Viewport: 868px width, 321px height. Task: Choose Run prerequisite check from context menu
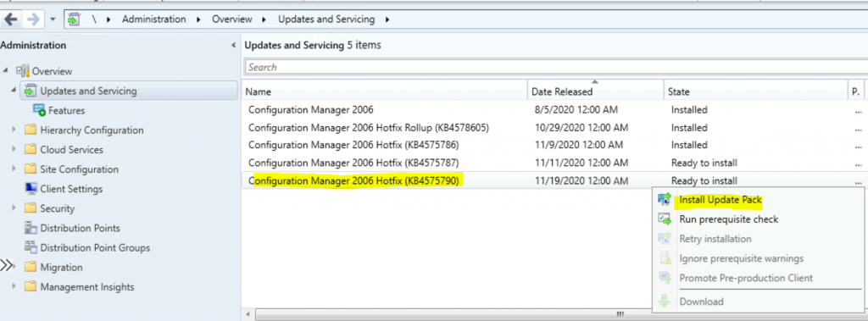coord(728,219)
